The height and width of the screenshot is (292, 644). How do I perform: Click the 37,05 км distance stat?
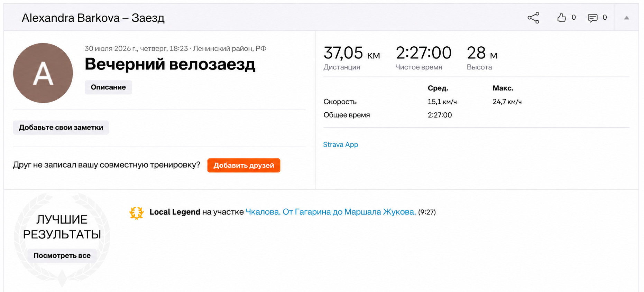click(352, 58)
